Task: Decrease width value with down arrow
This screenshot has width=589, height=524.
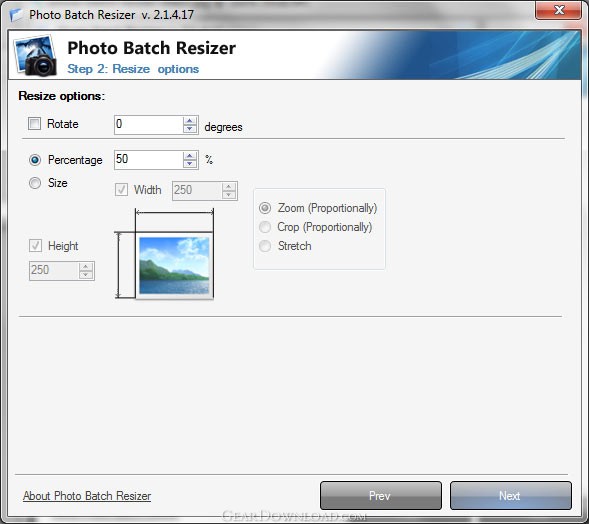Action: point(229,195)
